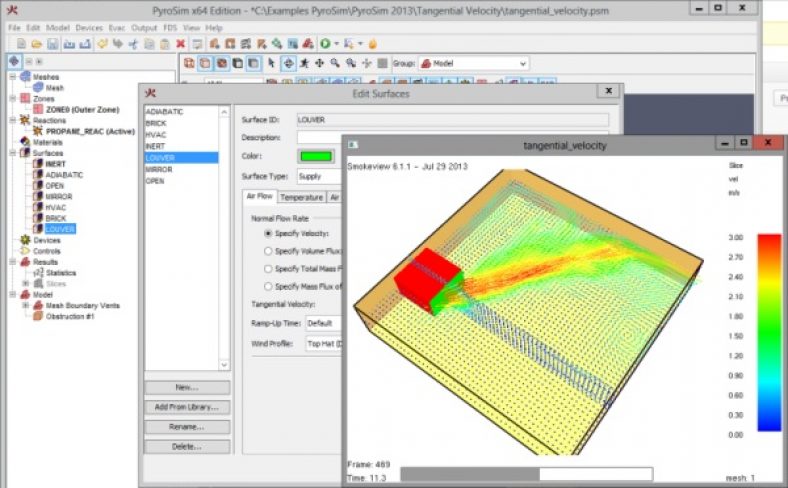Click the green Color swatch
Screen dimensions: 788x488
coord(316,156)
